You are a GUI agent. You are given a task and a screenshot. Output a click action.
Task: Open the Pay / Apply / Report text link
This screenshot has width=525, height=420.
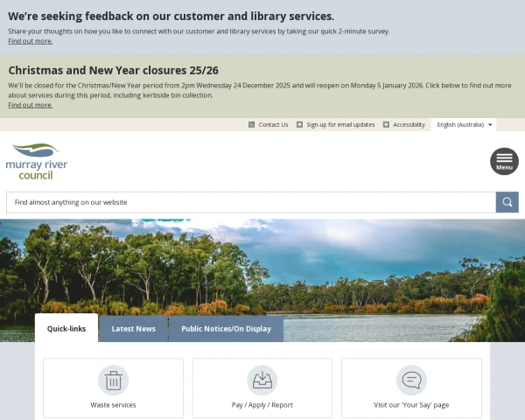262,404
